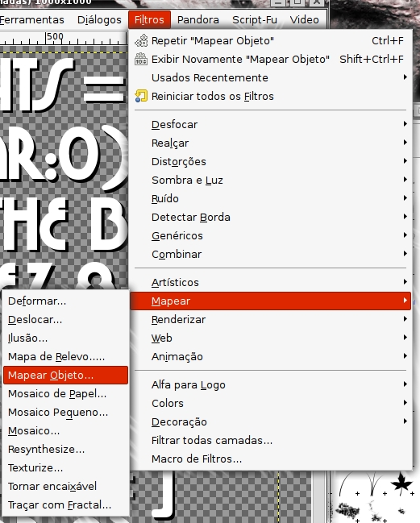Click the gears icon beside Repetir Mapear Objeto

pos(141,40)
